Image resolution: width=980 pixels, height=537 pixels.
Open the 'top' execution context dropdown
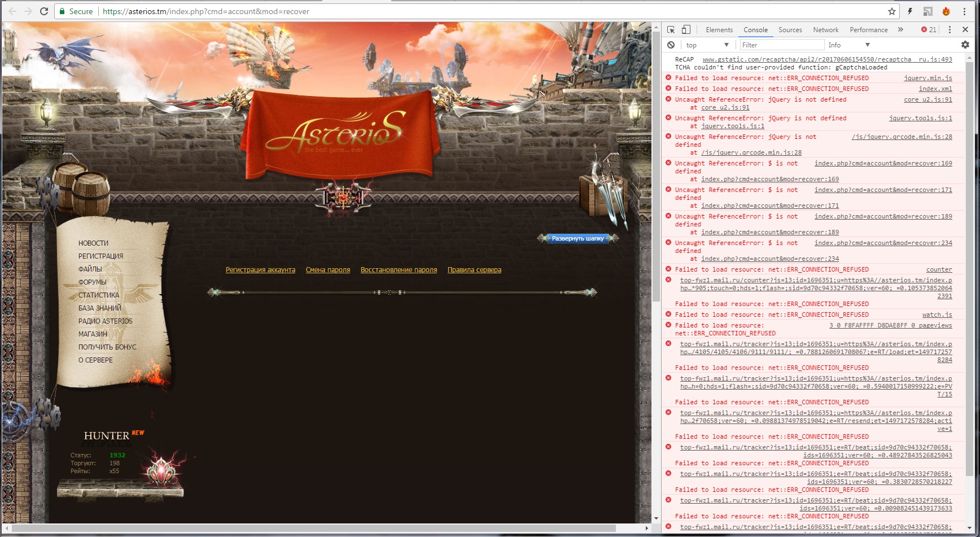708,45
